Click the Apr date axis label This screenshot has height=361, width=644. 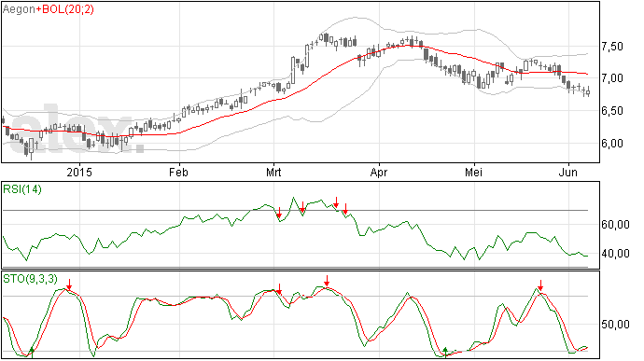[379, 172]
